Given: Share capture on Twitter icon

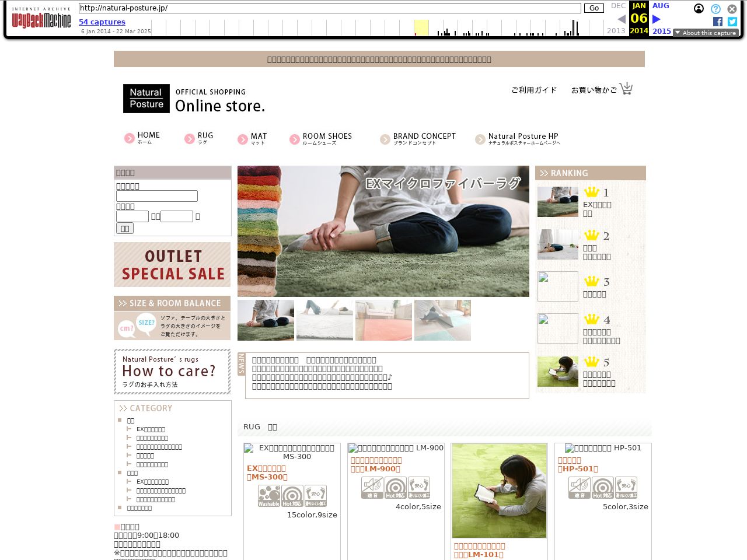Looking at the screenshot, I should (x=732, y=22).
